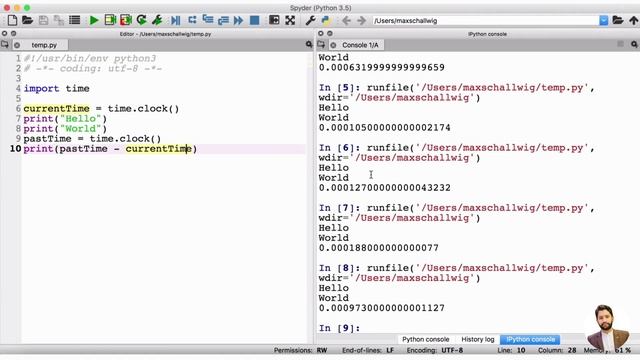Open the console options menu icon
The height and width of the screenshot is (360, 640).
point(620,44)
